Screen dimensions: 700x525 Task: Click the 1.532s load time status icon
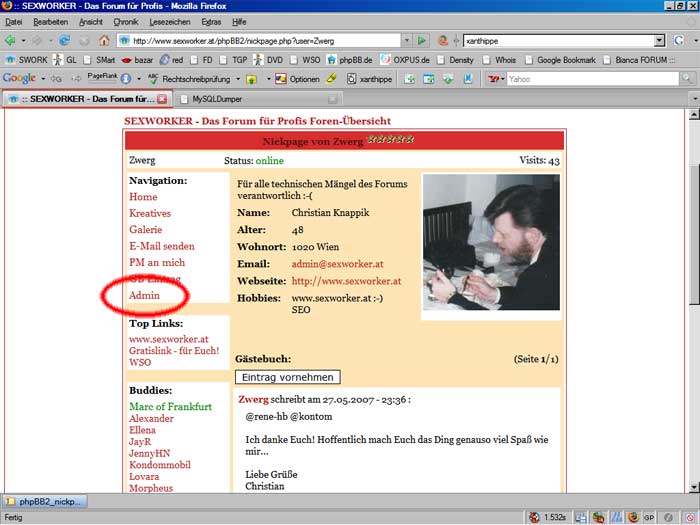click(547, 517)
